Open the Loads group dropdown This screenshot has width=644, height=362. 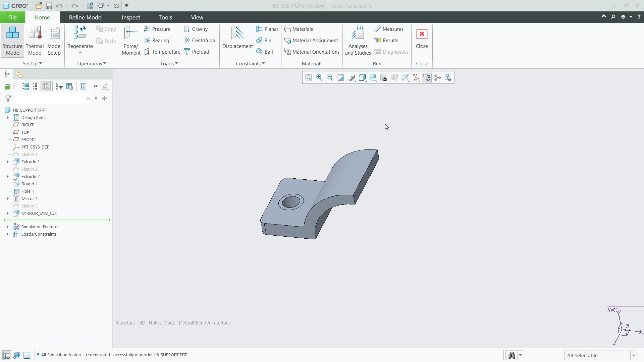[x=169, y=64]
